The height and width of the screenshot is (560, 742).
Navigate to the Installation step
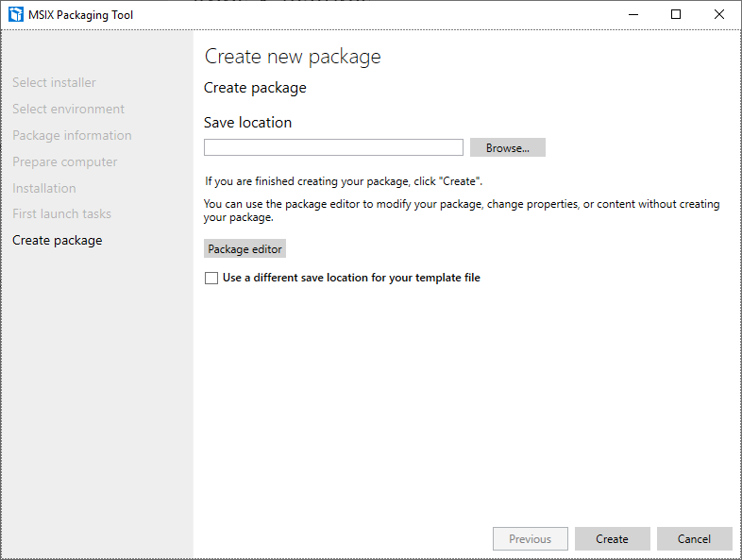(44, 189)
